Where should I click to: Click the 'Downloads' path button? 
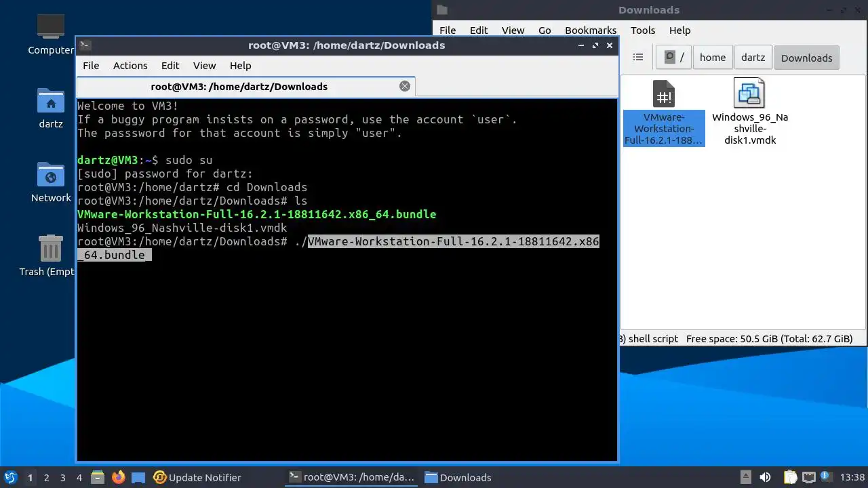point(806,58)
